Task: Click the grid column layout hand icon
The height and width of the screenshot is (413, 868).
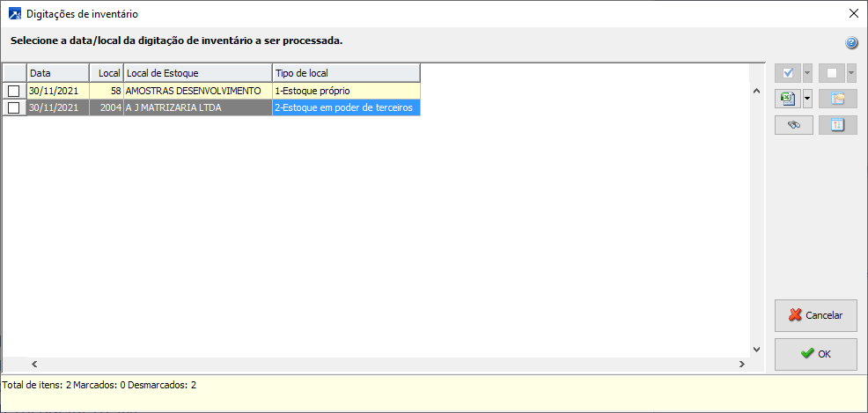Action: (x=838, y=100)
